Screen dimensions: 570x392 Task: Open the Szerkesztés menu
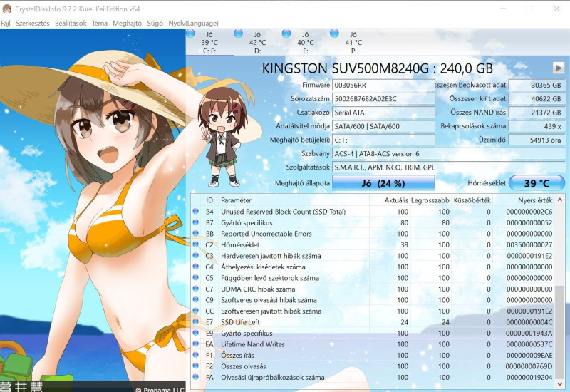[x=32, y=24]
